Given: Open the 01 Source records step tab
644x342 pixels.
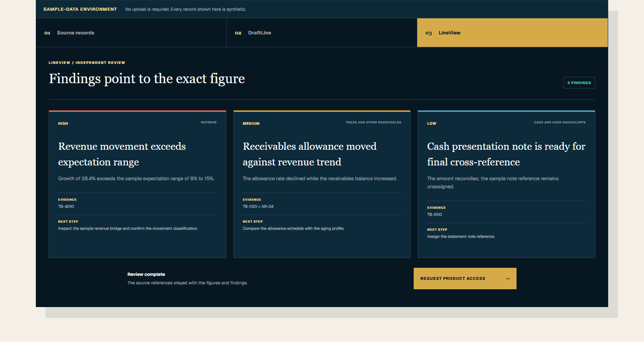Looking at the screenshot, I should coord(131,33).
